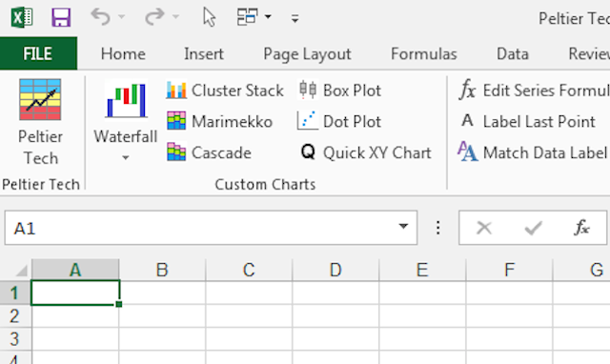This screenshot has width=610, height=364.
Task: Open the Review tab
Action: coord(589,53)
